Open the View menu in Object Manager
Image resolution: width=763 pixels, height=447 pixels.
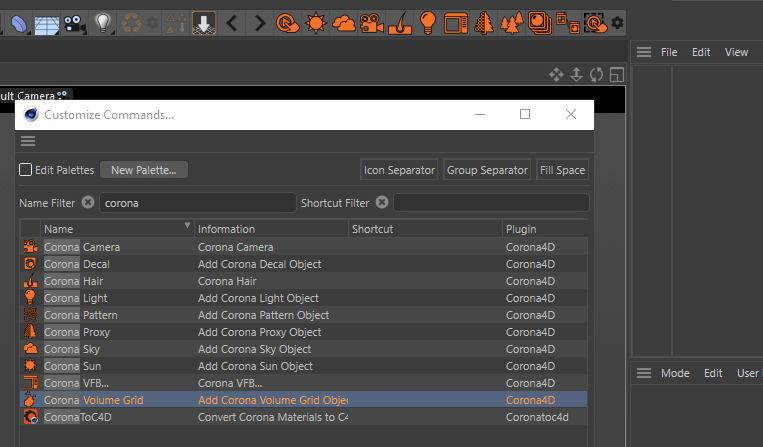736,52
